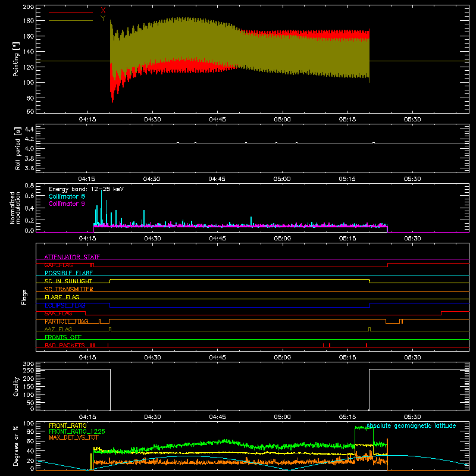476x476 pixels.
Task: Click the Normalized modulation axis title
Action: [x=15, y=208]
